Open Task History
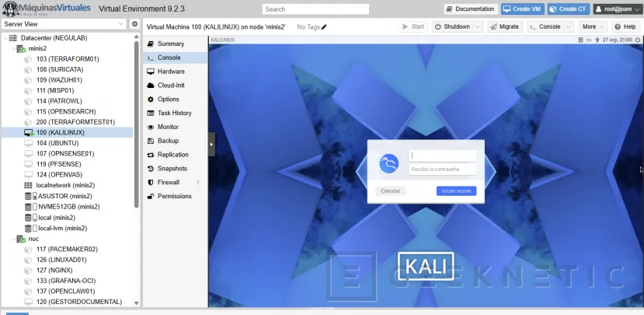Image resolution: width=644 pixels, height=315 pixels. click(x=175, y=113)
